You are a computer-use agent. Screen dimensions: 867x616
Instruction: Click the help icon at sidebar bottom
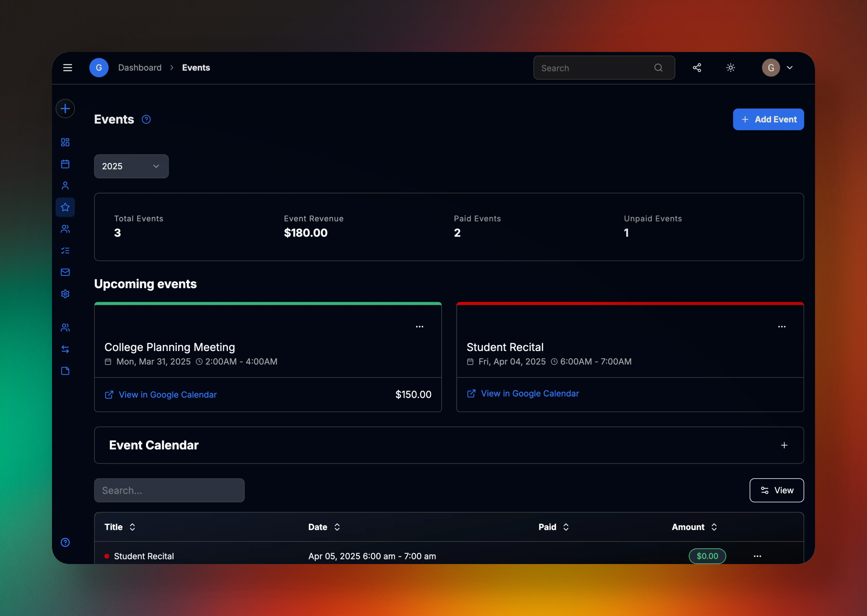pyautogui.click(x=65, y=542)
